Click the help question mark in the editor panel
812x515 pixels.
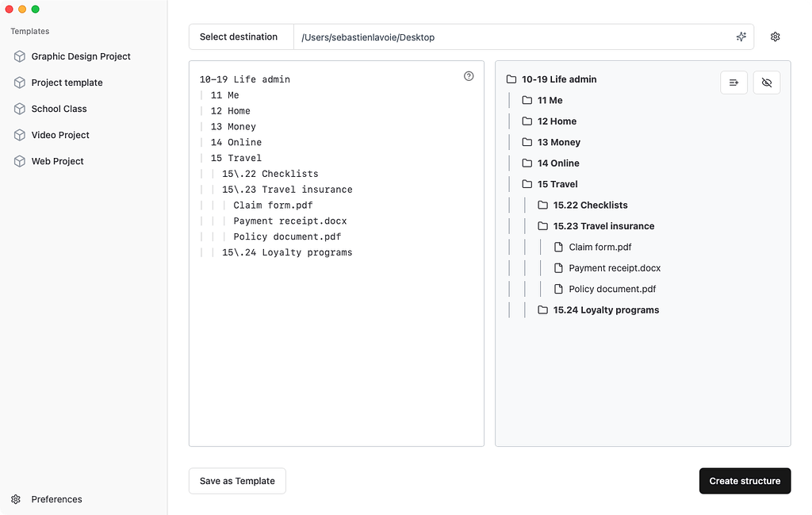pyautogui.click(x=469, y=76)
